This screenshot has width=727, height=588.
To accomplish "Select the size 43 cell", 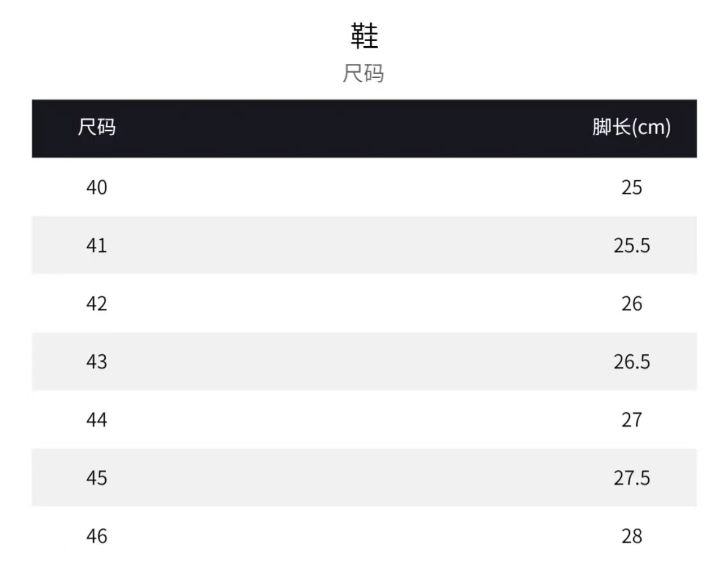I will click(x=96, y=362).
